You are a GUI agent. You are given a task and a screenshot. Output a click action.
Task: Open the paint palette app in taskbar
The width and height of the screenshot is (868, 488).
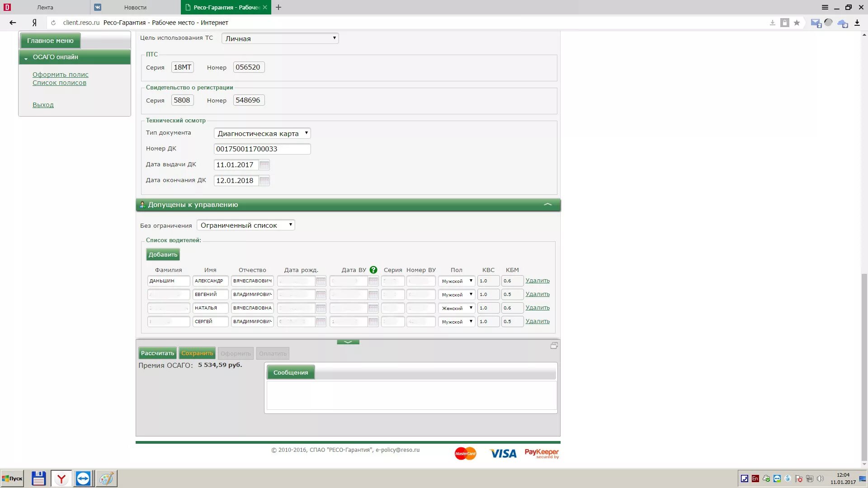click(x=106, y=479)
